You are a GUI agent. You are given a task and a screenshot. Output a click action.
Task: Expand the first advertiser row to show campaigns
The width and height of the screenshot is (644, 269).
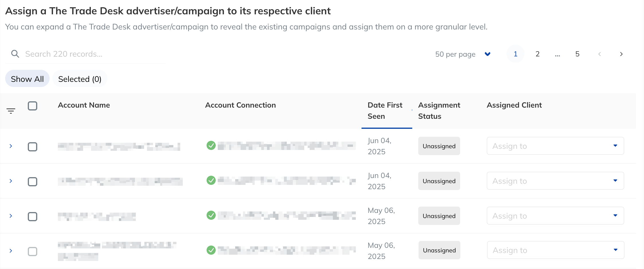[11, 146]
